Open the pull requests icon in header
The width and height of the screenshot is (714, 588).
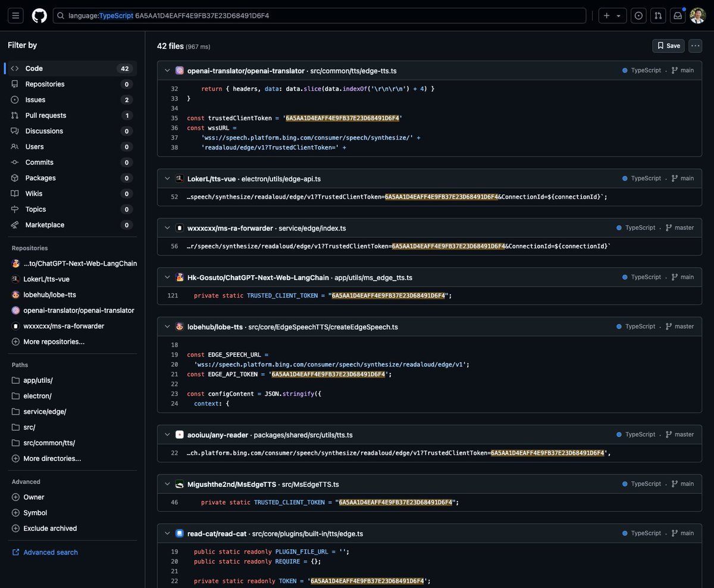[x=658, y=15]
